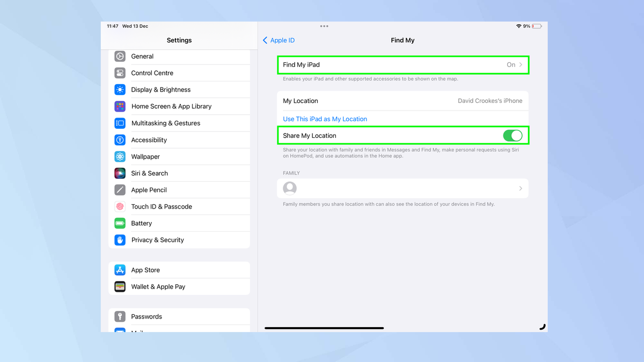Expand the Family sharing row

tap(402, 188)
